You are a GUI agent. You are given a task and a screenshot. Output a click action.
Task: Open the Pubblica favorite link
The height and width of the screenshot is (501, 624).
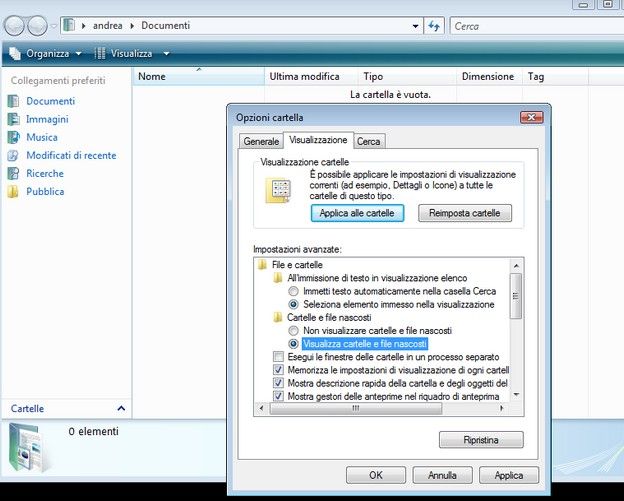[45, 191]
